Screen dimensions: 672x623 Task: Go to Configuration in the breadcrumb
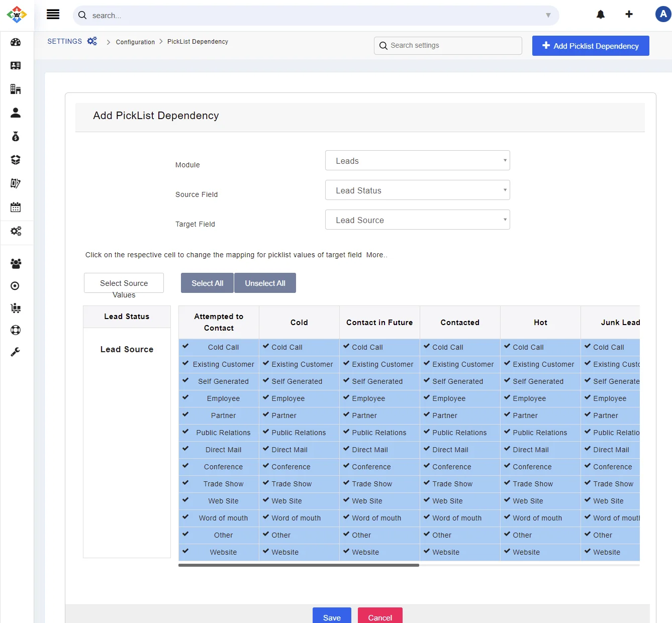point(135,42)
